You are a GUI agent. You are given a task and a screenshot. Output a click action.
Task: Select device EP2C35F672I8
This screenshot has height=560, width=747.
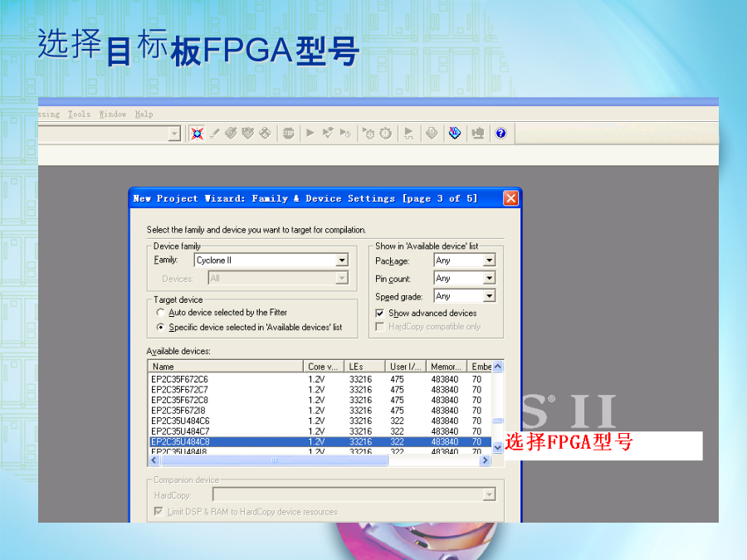click(x=178, y=411)
